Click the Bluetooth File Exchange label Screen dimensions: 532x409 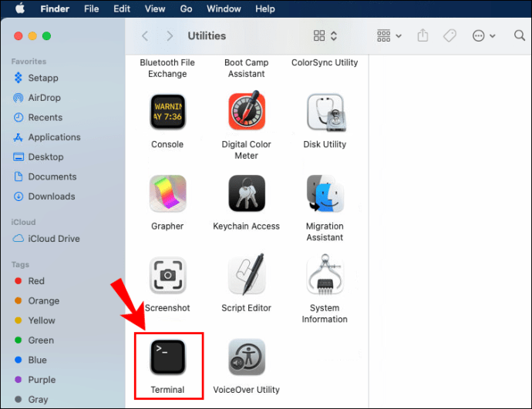tap(167, 68)
